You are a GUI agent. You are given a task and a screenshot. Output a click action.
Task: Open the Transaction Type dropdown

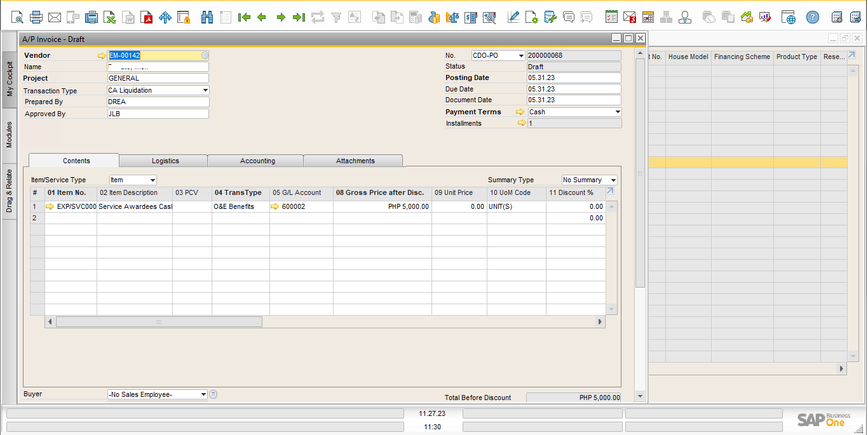tap(205, 90)
